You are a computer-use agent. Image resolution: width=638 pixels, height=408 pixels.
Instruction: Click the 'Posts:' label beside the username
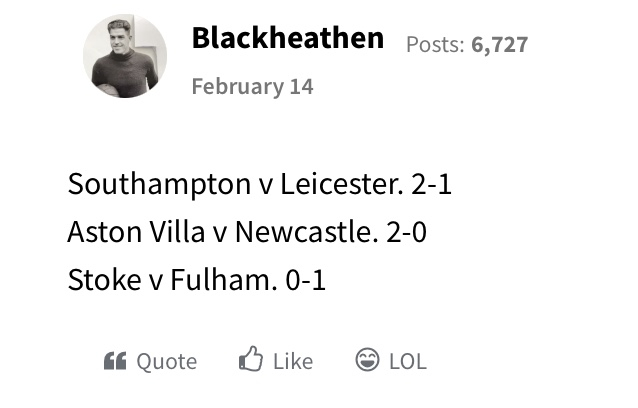(435, 44)
